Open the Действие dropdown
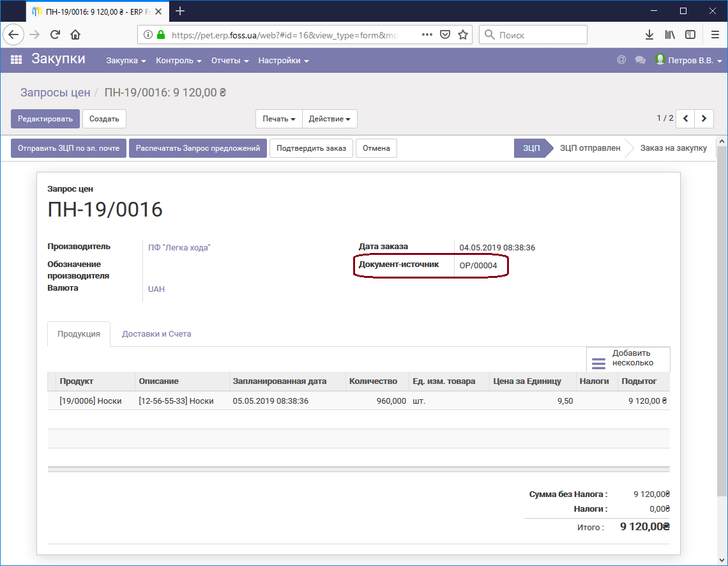The width and height of the screenshot is (728, 566). (329, 118)
